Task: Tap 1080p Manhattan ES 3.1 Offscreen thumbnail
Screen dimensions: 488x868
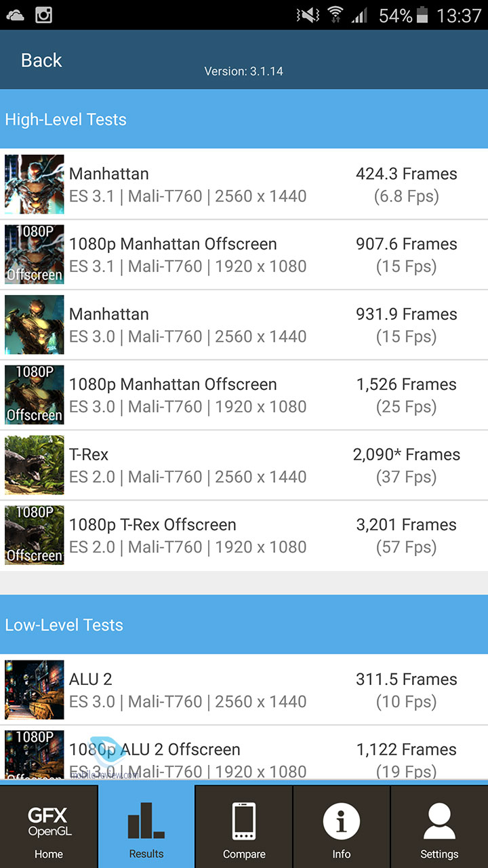Action: point(35,254)
